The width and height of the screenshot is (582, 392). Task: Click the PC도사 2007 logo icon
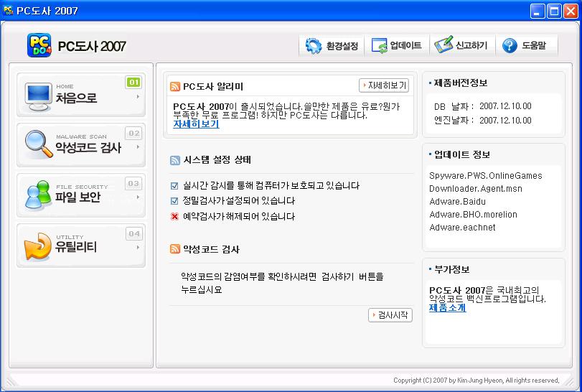click(39, 45)
